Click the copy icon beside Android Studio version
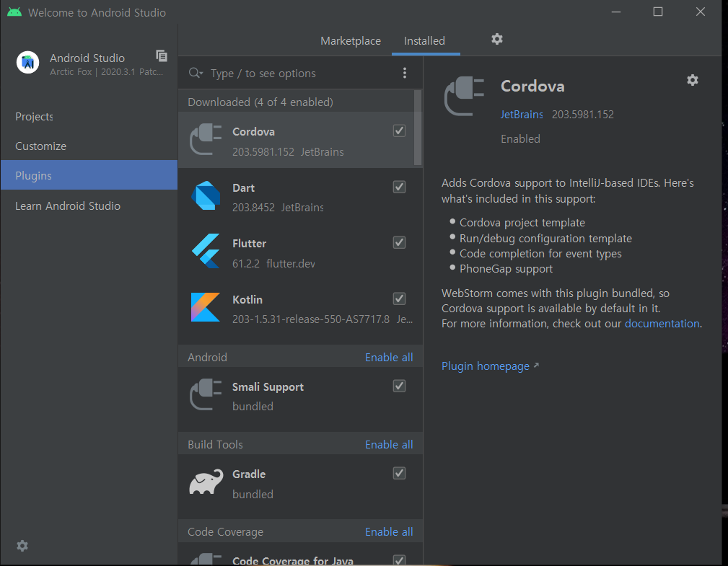This screenshot has width=728, height=566. pos(161,56)
